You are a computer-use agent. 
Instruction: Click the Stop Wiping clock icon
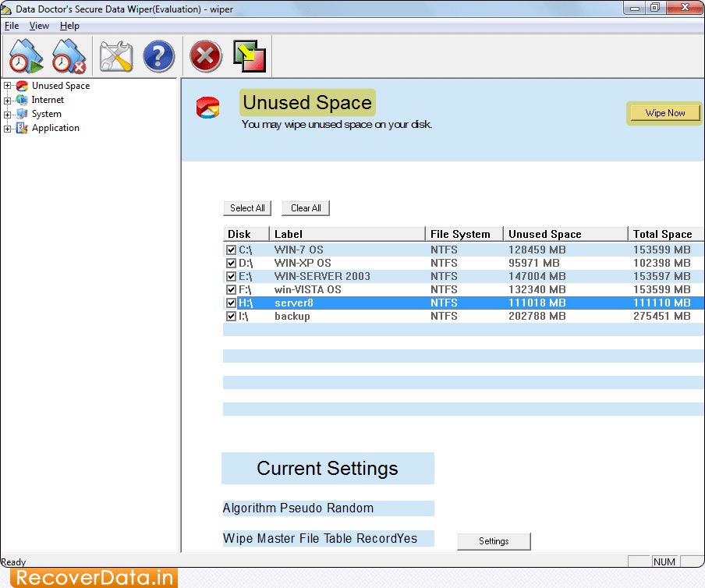coord(69,55)
